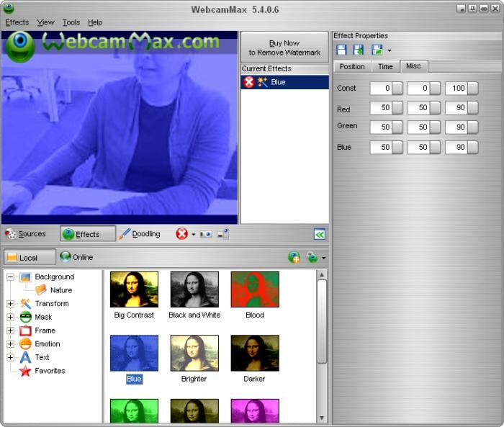Switch to the Time tab

385,66
